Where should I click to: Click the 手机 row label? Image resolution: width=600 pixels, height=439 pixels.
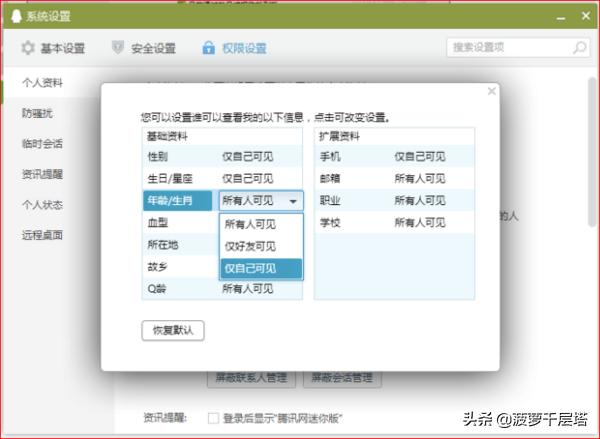point(330,157)
